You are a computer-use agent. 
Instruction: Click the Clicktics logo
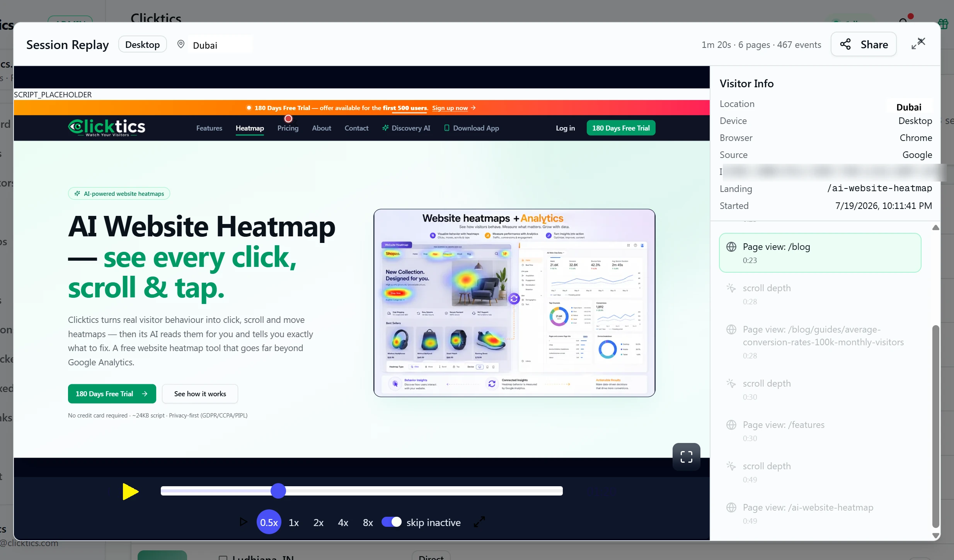click(x=107, y=127)
